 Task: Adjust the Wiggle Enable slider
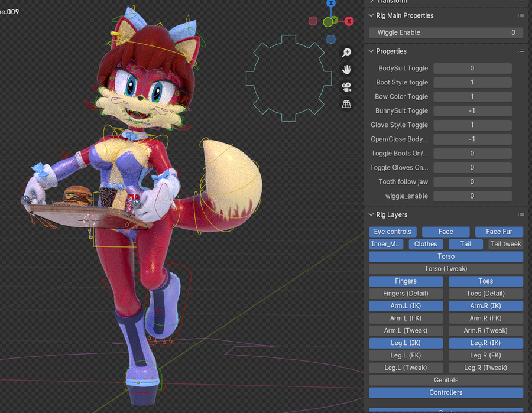[x=446, y=32]
